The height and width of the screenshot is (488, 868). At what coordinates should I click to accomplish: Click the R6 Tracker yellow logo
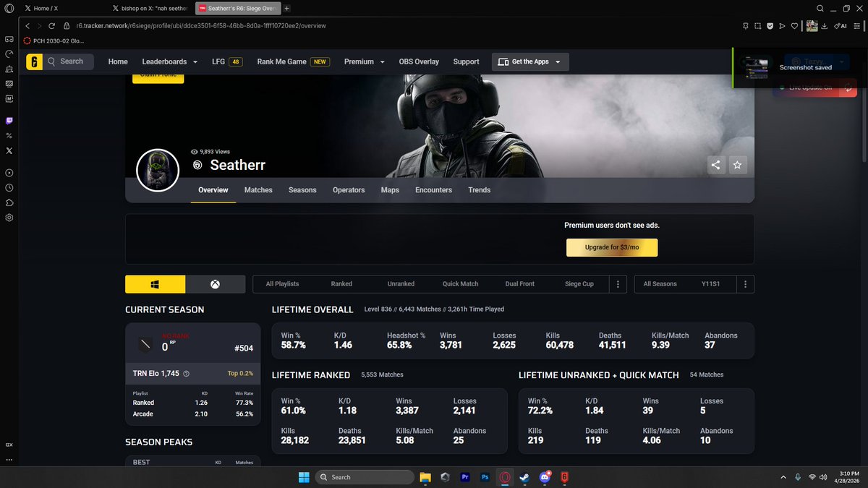click(x=33, y=61)
